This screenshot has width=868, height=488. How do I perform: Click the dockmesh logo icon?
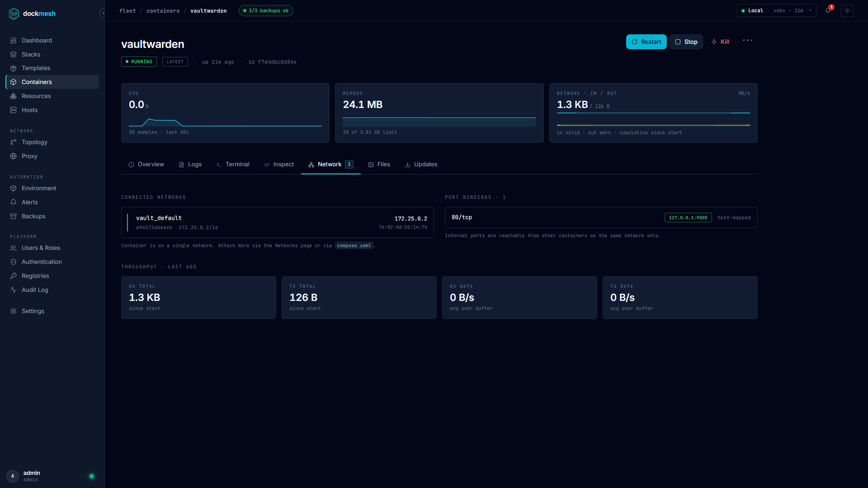pyautogui.click(x=14, y=14)
